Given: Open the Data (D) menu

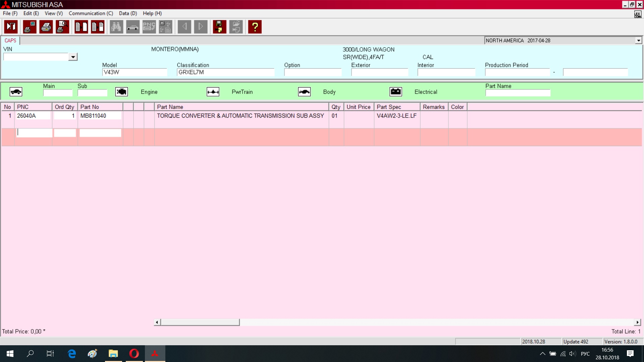Looking at the screenshot, I should pyautogui.click(x=128, y=13).
